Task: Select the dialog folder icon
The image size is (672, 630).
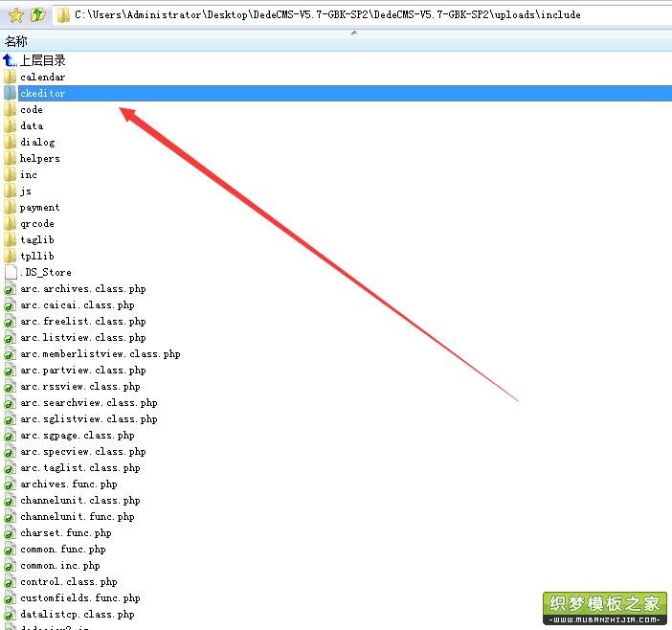Action: [x=11, y=143]
